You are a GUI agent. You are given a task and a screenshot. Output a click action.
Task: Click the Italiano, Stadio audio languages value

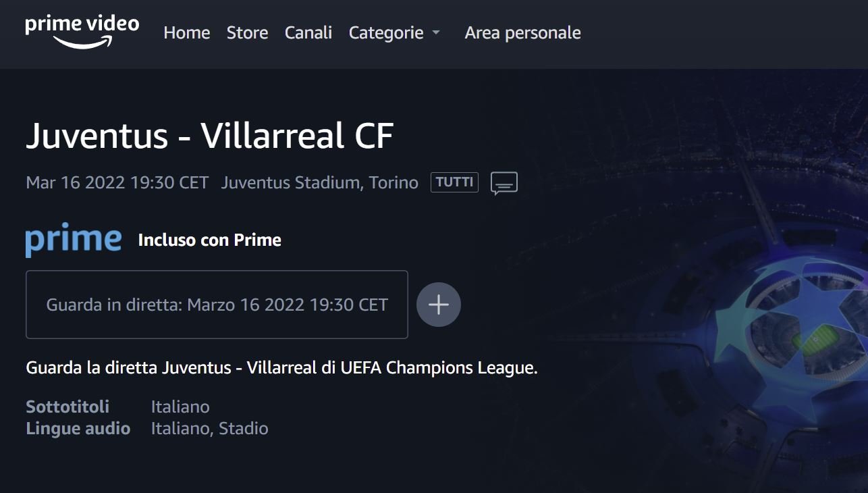209,428
